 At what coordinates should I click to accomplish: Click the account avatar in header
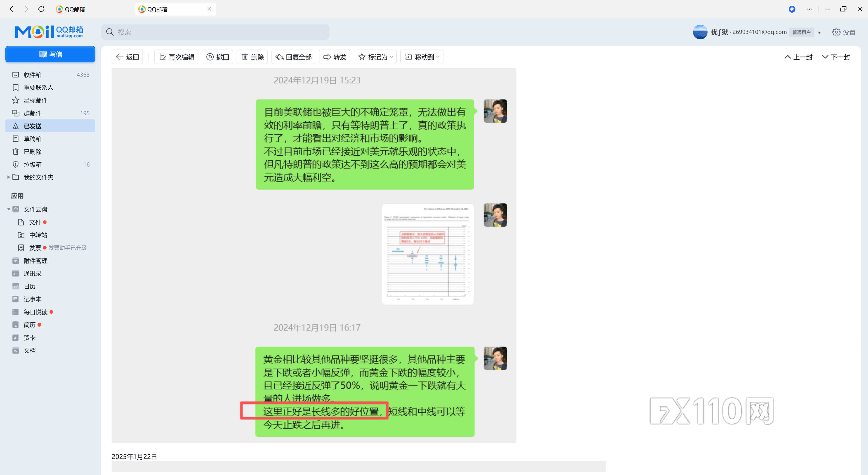click(700, 32)
